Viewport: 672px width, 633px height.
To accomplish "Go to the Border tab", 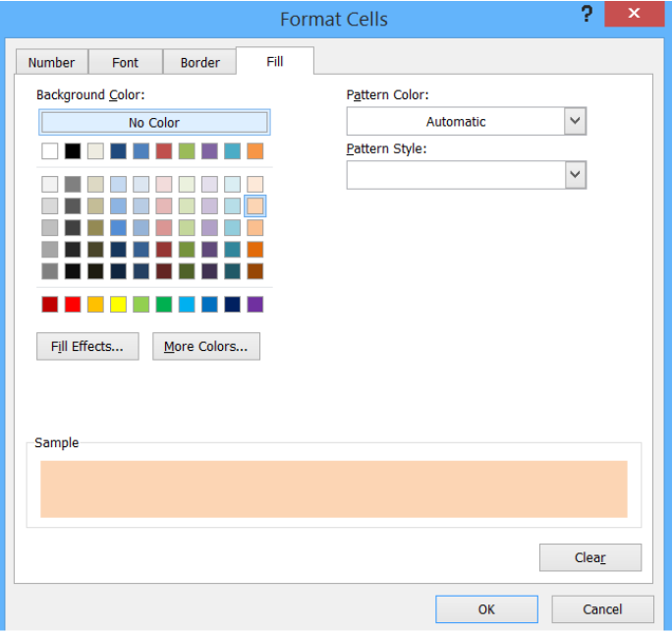I will pos(199,62).
